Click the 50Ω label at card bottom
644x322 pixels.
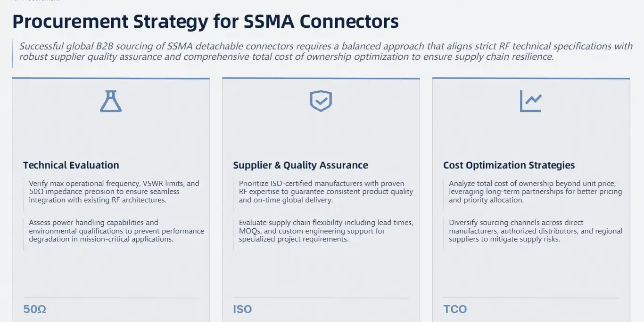[34, 309]
